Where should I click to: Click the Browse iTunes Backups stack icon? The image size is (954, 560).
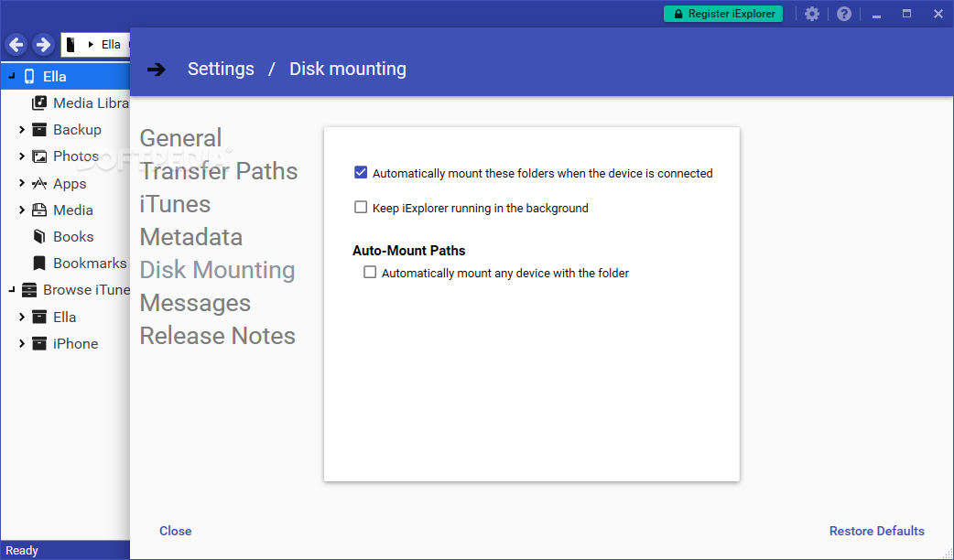tap(28, 290)
